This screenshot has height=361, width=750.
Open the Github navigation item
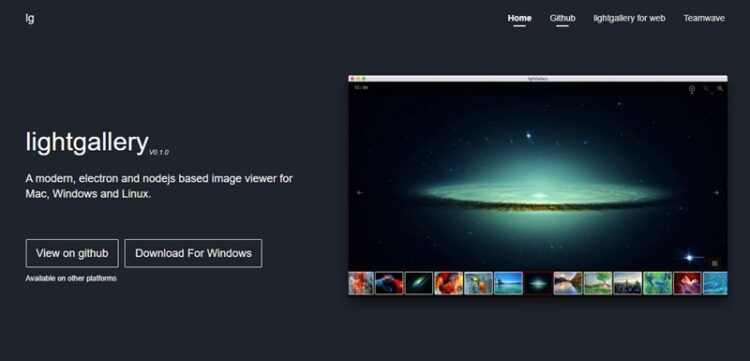562,18
